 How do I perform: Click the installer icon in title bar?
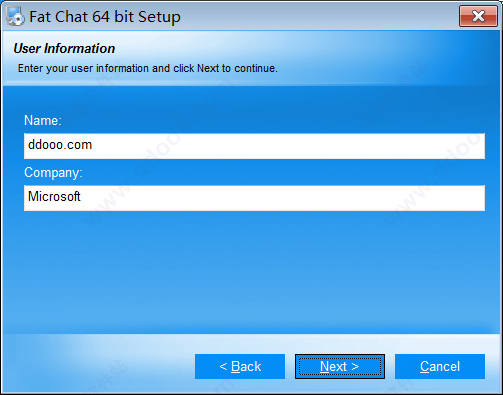point(15,16)
